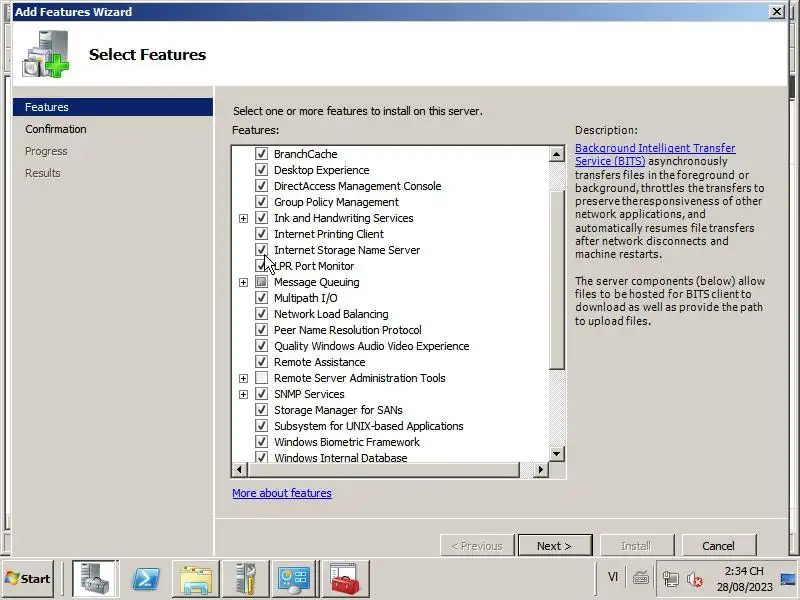Click the Install button
This screenshot has height=600, width=800.
click(x=637, y=545)
